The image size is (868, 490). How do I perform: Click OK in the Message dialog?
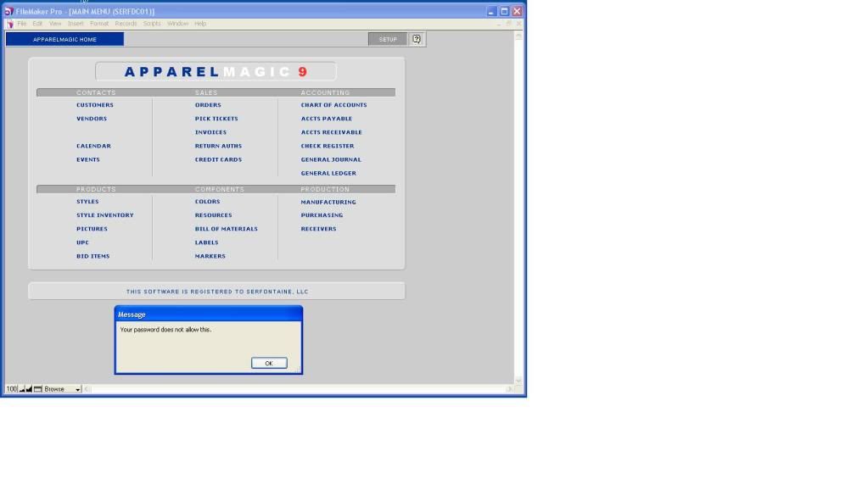pos(269,364)
